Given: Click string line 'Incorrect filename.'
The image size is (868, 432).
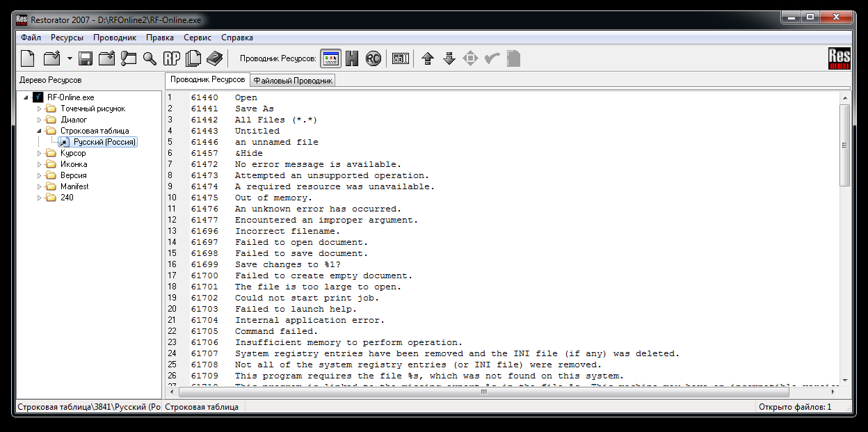Looking at the screenshot, I should pyautogui.click(x=287, y=231).
